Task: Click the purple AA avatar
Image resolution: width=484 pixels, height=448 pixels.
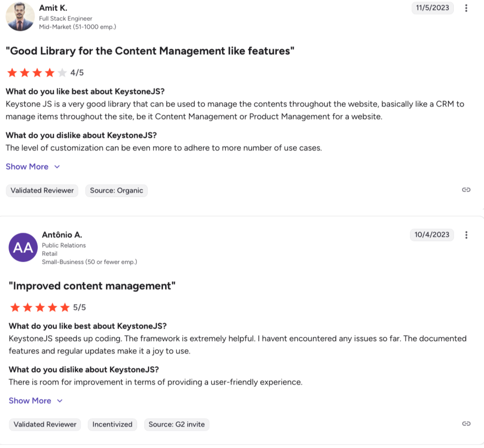Action: [x=23, y=248]
